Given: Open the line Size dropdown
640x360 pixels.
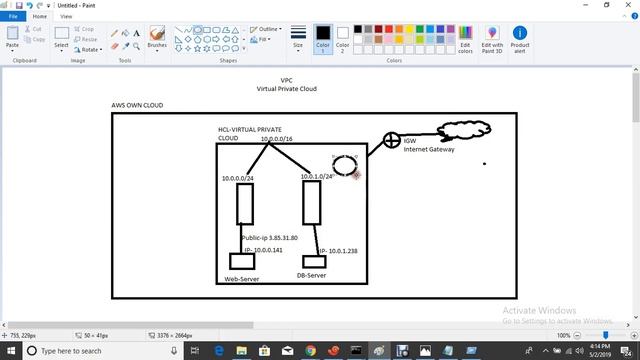Looking at the screenshot, I should coord(298,39).
